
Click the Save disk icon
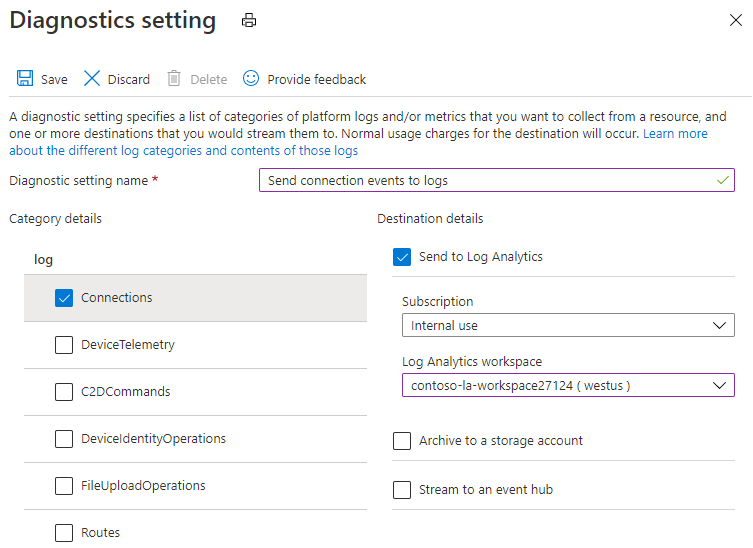(x=25, y=79)
